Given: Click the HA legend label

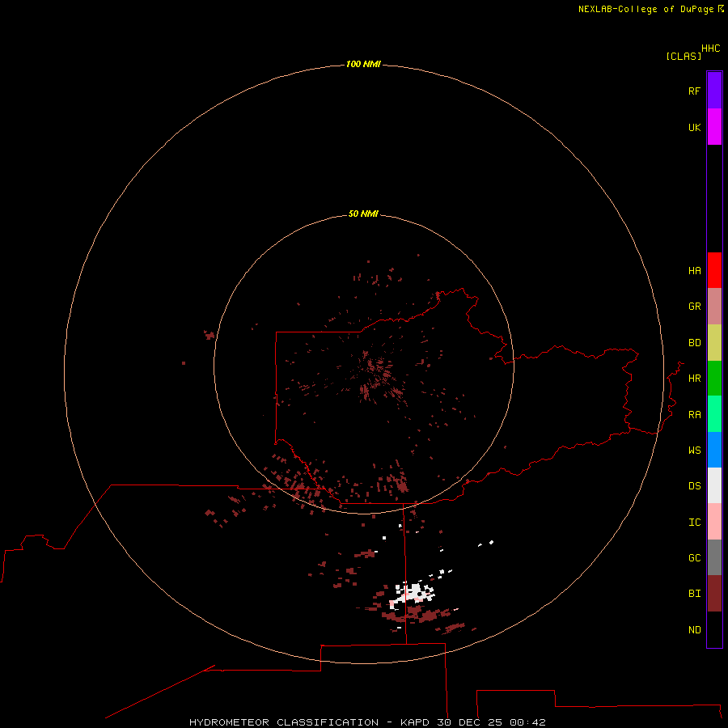Looking at the screenshot, I should (x=694, y=271).
